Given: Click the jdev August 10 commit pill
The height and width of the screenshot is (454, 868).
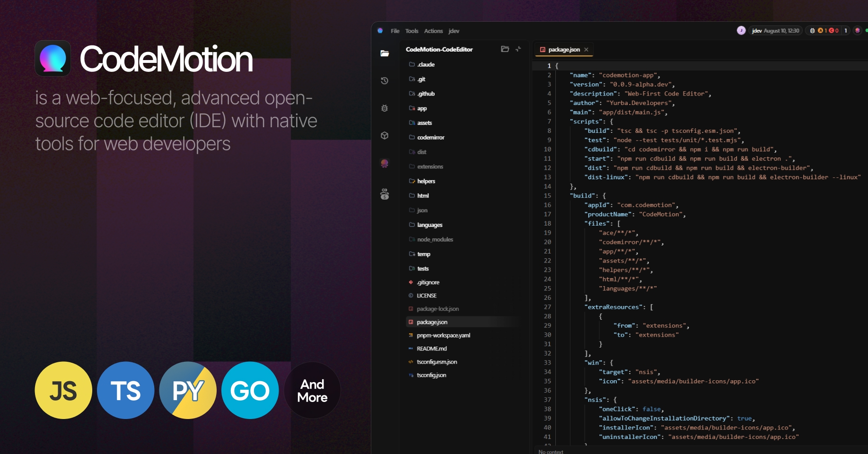Looking at the screenshot, I should pos(775,31).
